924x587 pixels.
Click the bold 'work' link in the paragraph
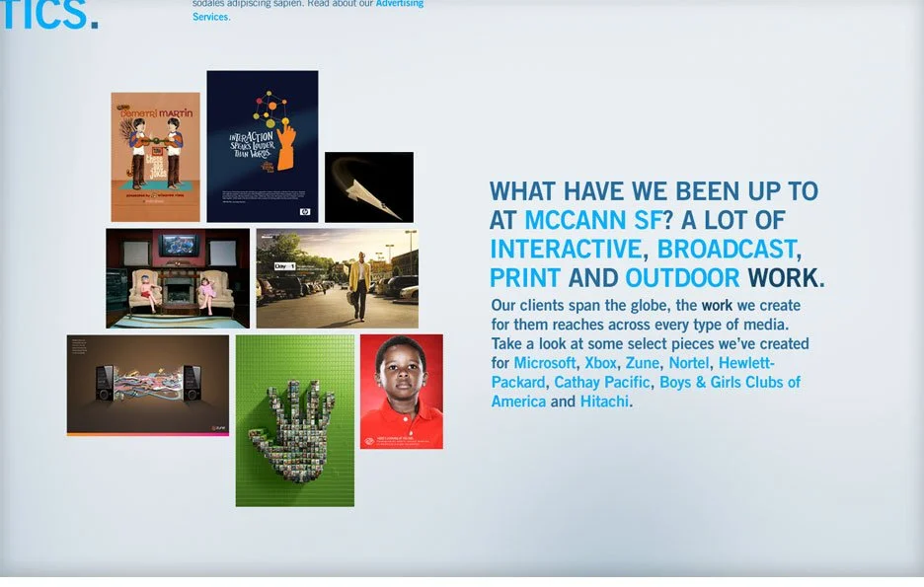coord(717,306)
